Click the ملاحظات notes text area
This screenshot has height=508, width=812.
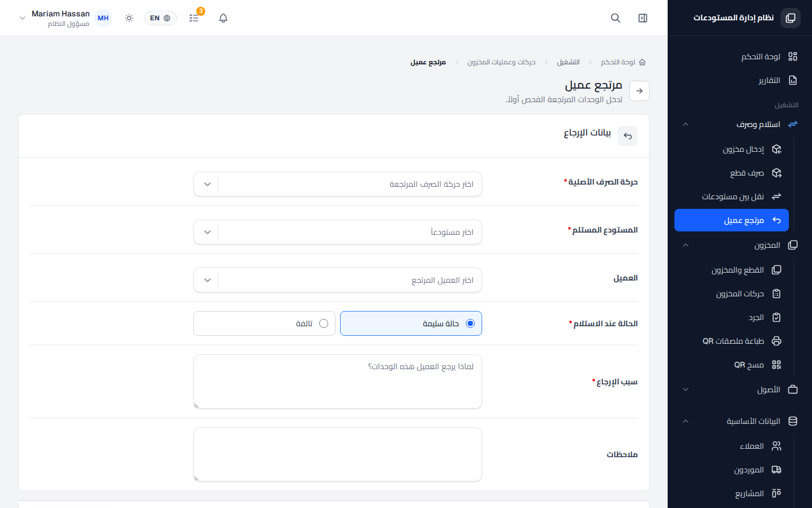(x=338, y=454)
